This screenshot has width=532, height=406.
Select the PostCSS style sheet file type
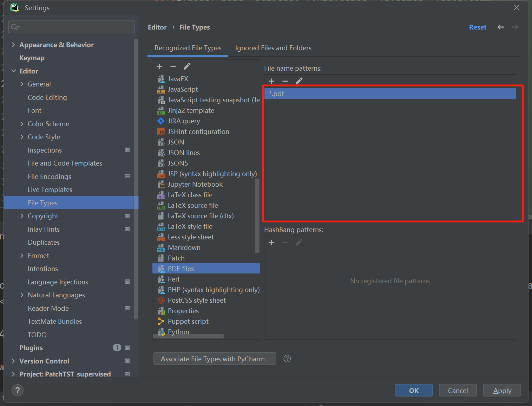point(206,300)
